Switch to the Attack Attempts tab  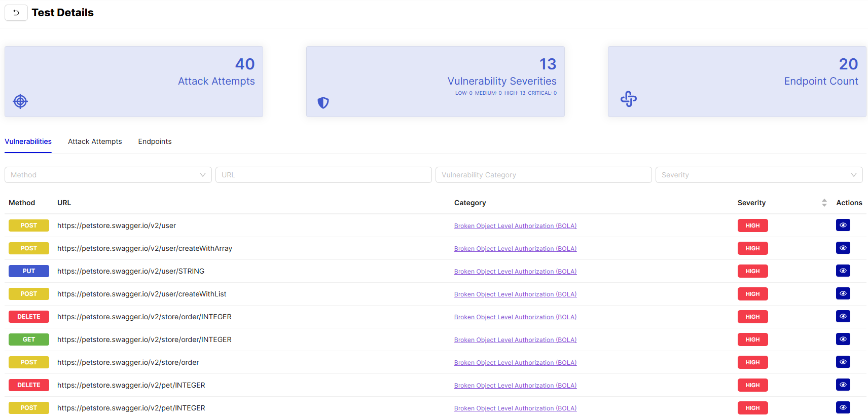[x=95, y=141]
